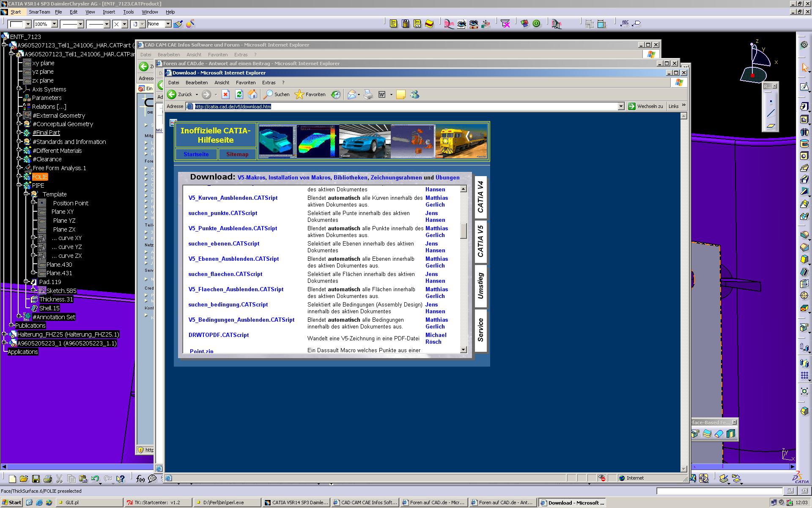Open the point symbol X dropdown
Image resolution: width=812 pixels, height=508 pixels.
tap(125, 24)
